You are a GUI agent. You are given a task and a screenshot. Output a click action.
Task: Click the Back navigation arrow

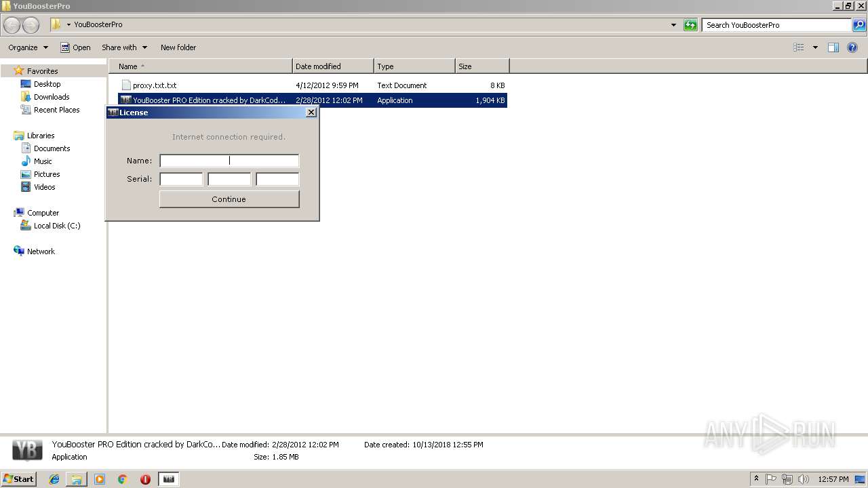point(12,25)
